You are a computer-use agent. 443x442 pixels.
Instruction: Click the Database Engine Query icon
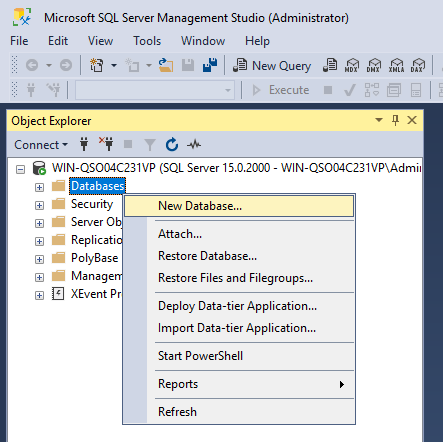[330, 65]
